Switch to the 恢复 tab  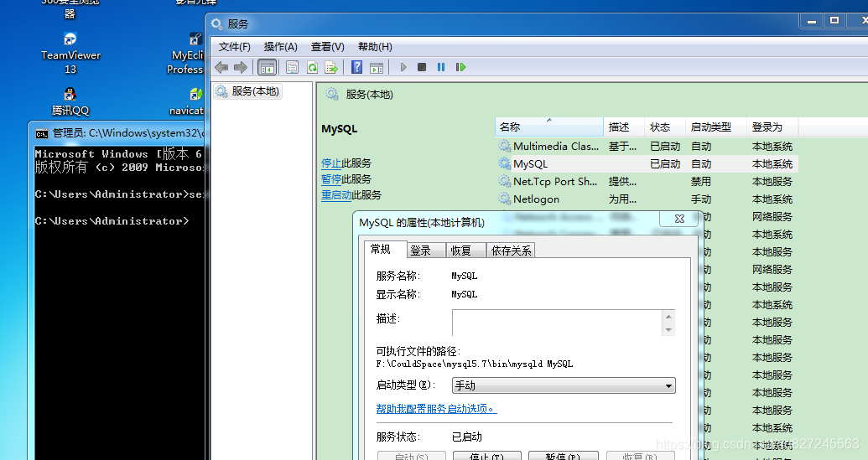point(466,251)
